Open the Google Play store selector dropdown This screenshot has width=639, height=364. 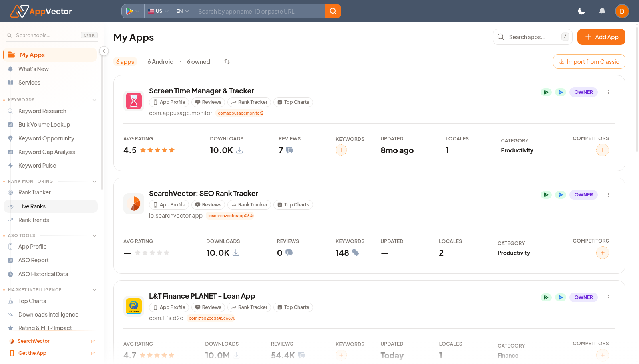133,11
